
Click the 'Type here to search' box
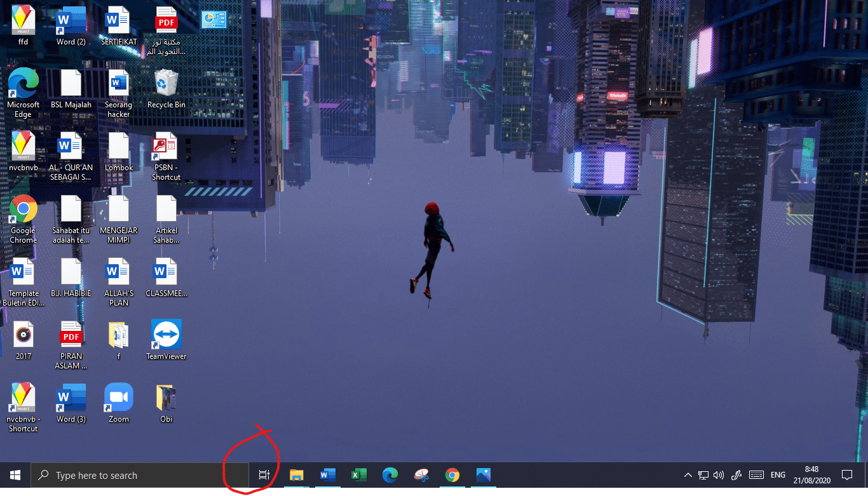tap(140, 475)
